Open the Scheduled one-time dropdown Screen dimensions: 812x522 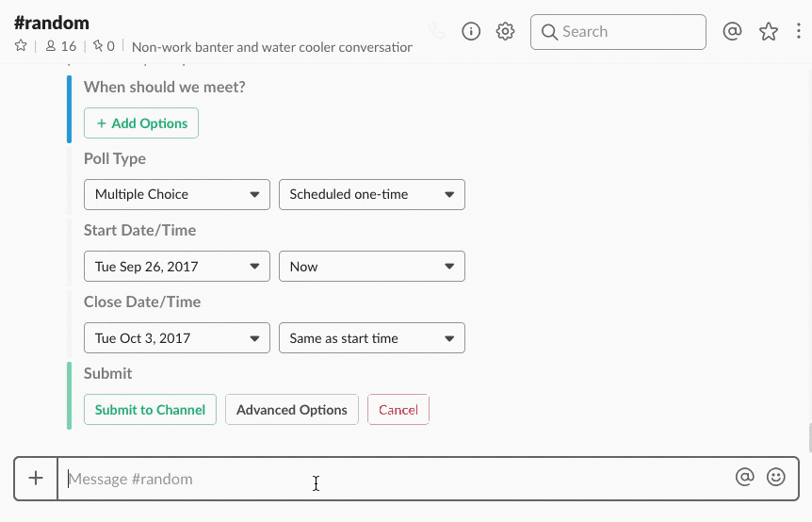pos(372,195)
